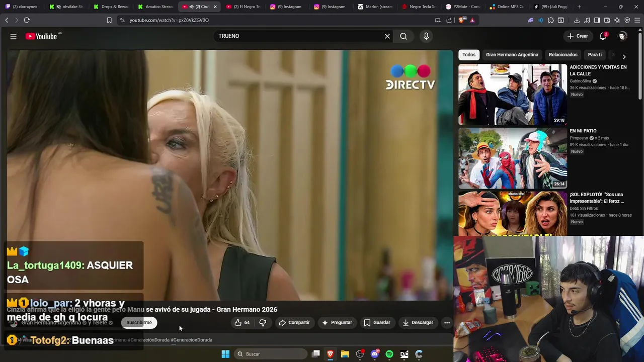Open the video's more actions menu
This screenshot has height=362, width=644.
coord(447,323)
